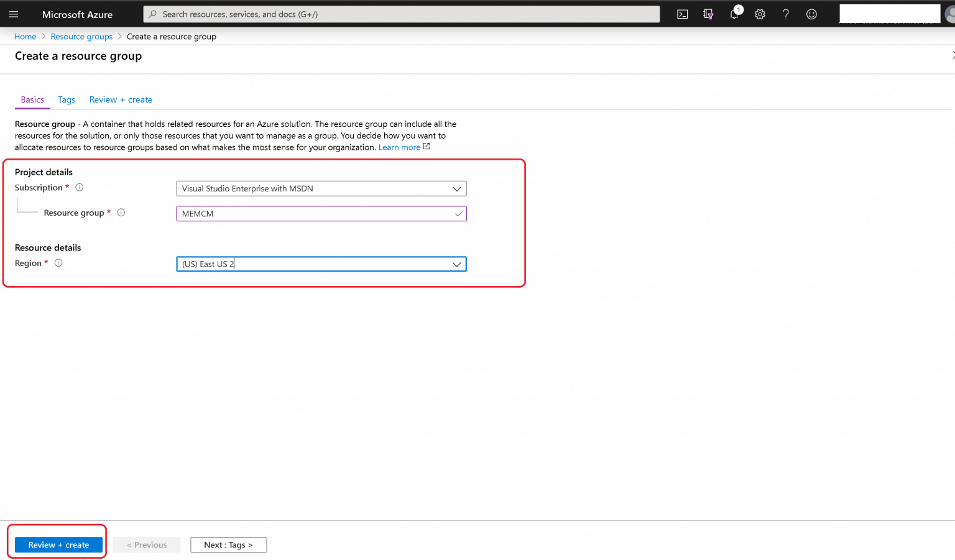Expand the collapsed right-side panel chevron
Viewport: 955px width, 560px height.
click(x=953, y=55)
